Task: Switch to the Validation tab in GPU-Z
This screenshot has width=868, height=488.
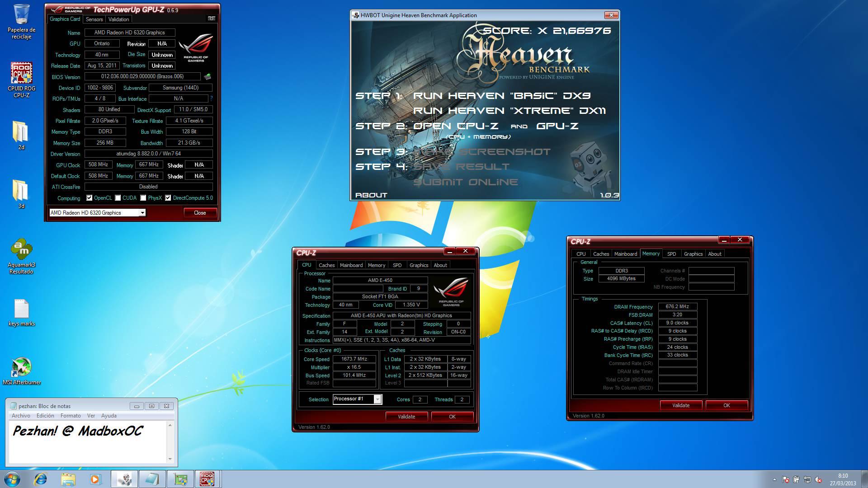Action: tap(119, 19)
